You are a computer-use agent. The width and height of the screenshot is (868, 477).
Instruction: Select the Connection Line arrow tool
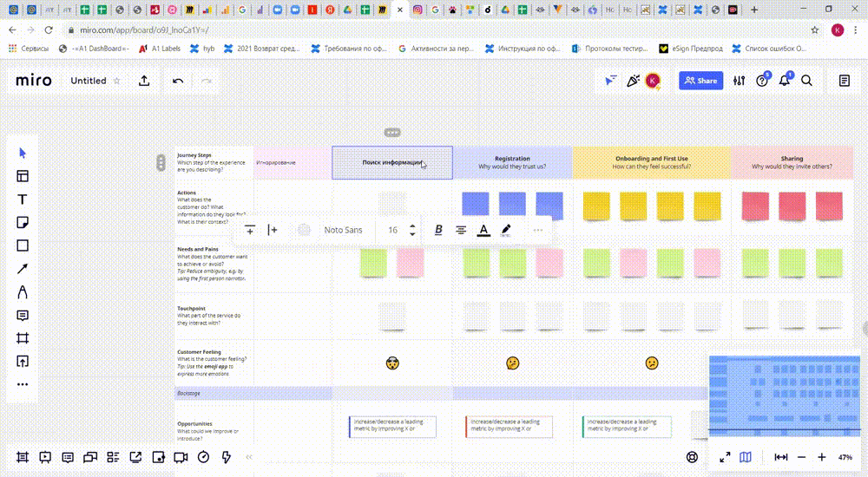pos(23,269)
